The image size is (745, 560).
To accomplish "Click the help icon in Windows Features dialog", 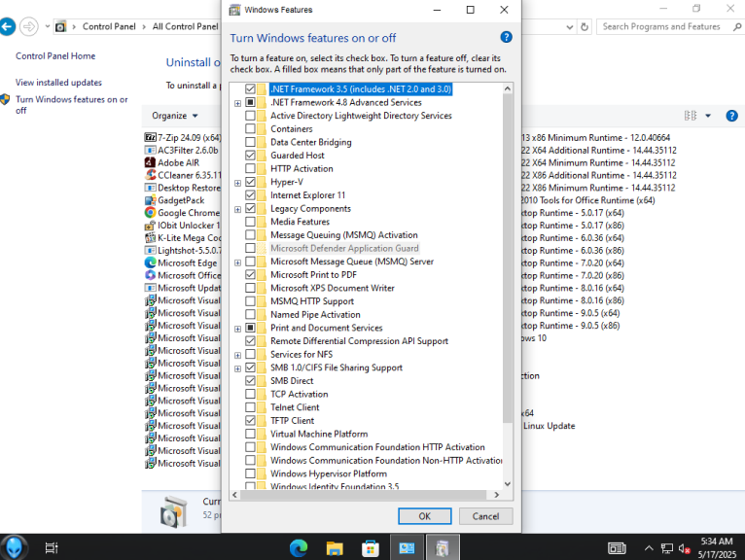I will (x=506, y=37).
